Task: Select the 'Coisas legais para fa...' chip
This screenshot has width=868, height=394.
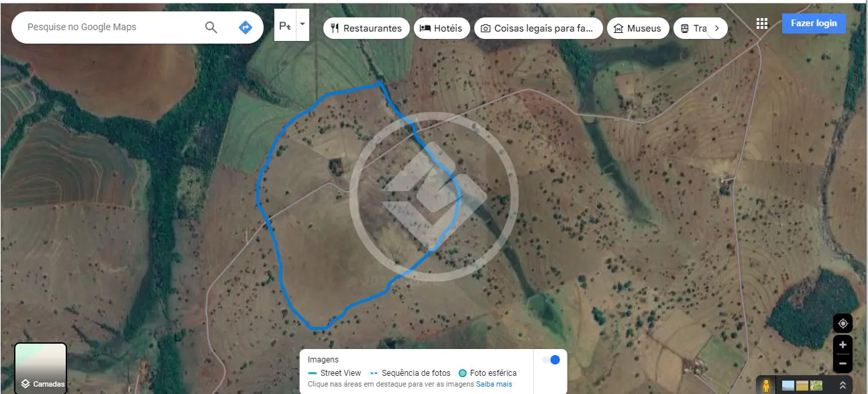Action: (x=538, y=28)
